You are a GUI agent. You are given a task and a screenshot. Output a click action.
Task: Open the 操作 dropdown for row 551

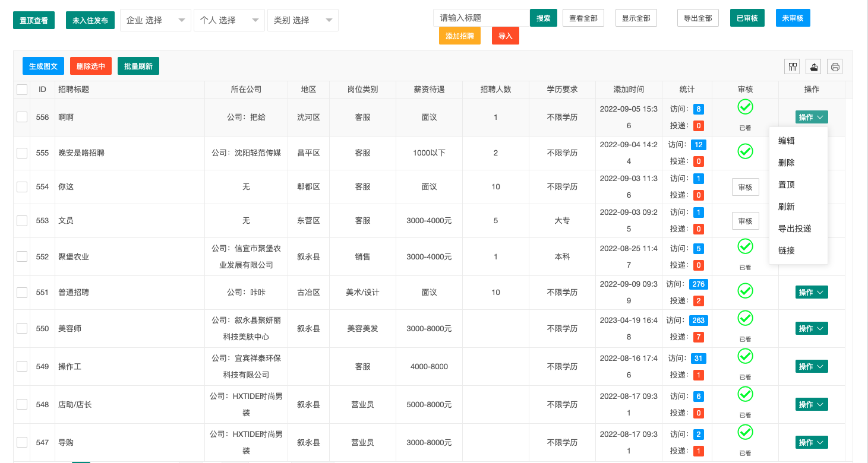(x=812, y=292)
